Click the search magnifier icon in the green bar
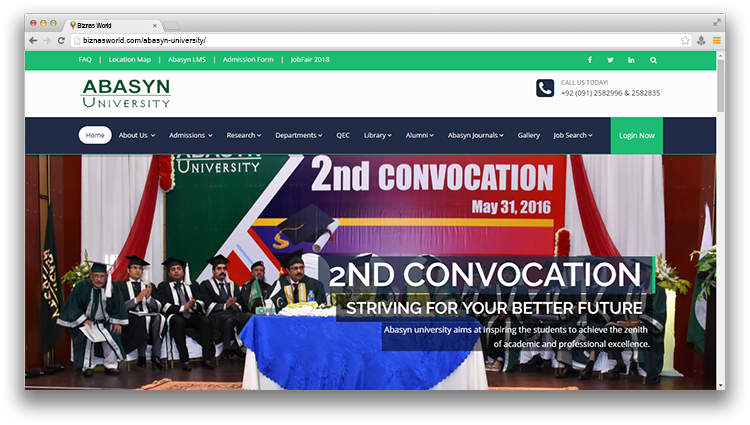The image size is (750, 425). tap(653, 60)
